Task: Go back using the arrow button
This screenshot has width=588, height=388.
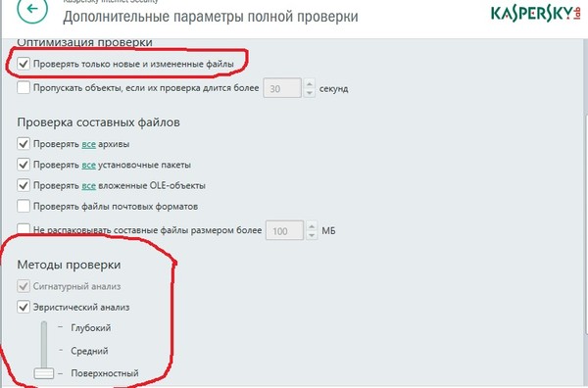Action: (x=32, y=9)
